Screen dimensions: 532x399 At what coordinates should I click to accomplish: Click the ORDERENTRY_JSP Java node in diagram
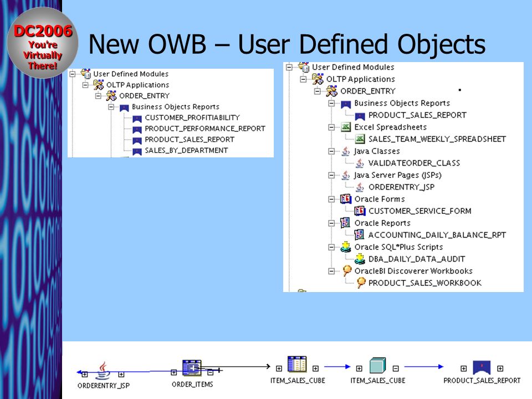103,371
